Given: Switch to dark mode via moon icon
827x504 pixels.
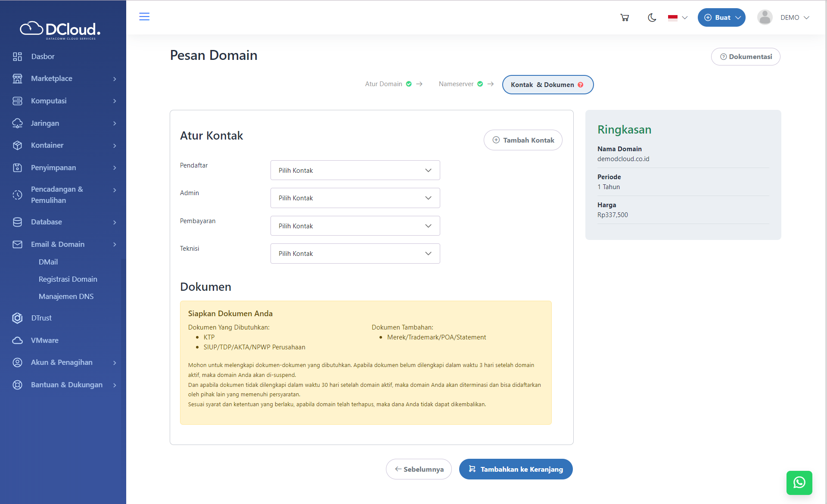Looking at the screenshot, I should pyautogui.click(x=652, y=18).
